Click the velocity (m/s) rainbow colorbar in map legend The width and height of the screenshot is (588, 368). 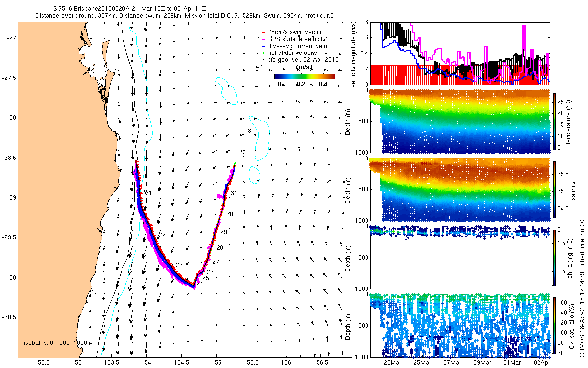click(305, 76)
